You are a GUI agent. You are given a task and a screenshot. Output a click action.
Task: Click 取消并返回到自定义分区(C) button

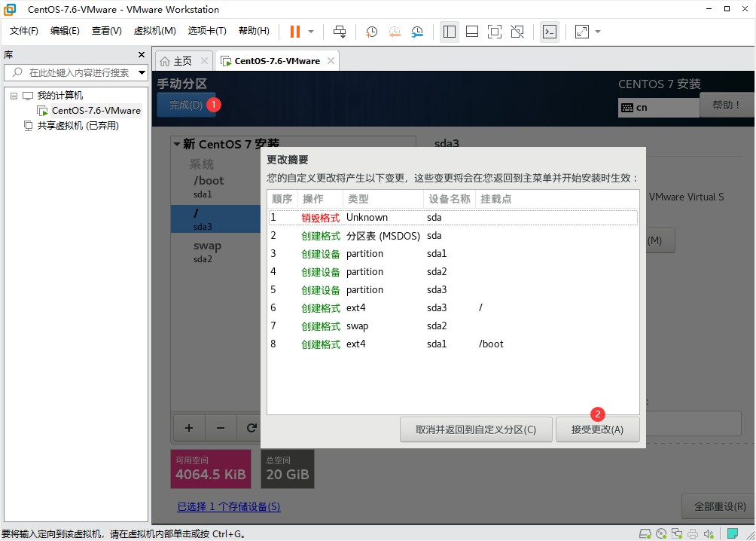(x=476, y=429)
